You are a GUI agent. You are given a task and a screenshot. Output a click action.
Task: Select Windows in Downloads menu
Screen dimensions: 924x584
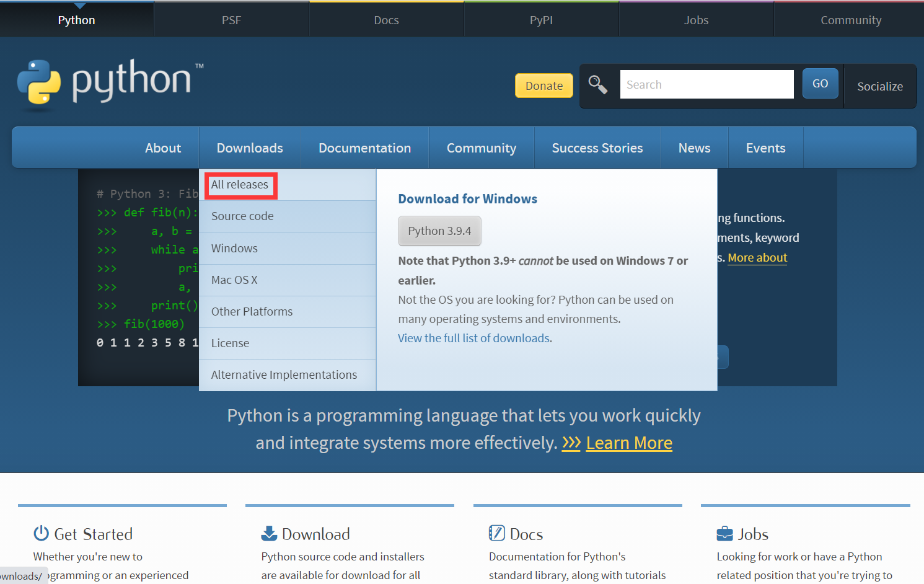(x=288, y=249)
